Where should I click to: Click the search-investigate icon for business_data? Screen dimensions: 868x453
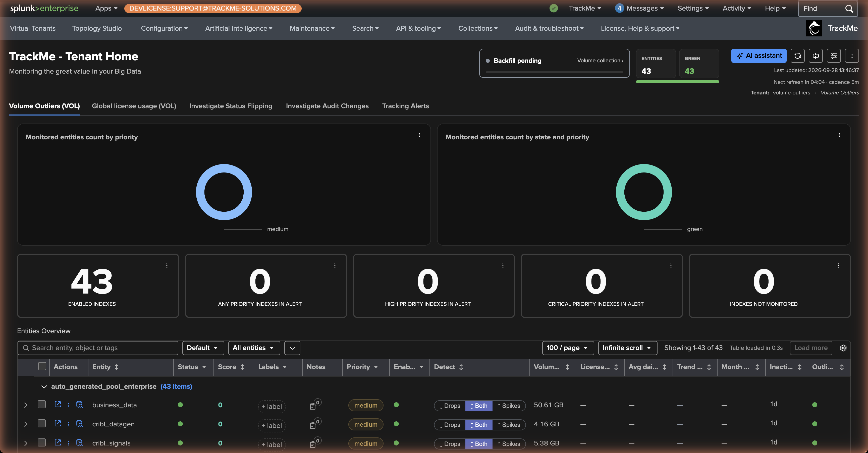pos(80,405)
